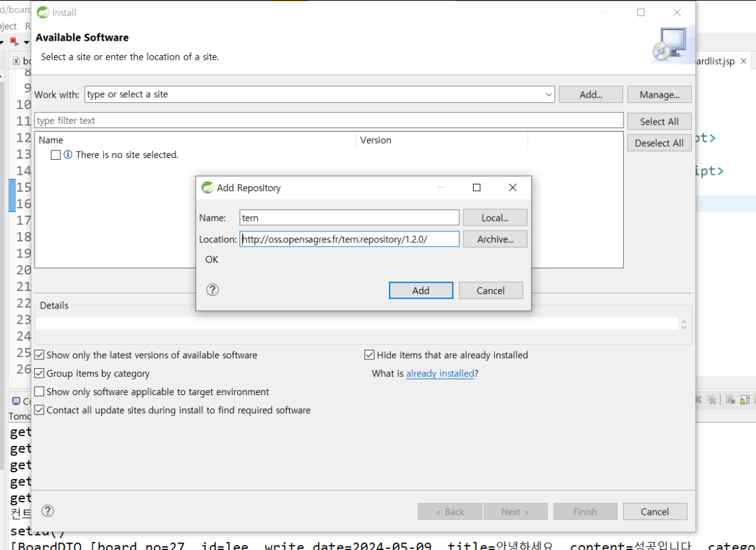Click the Local... button

495,218
